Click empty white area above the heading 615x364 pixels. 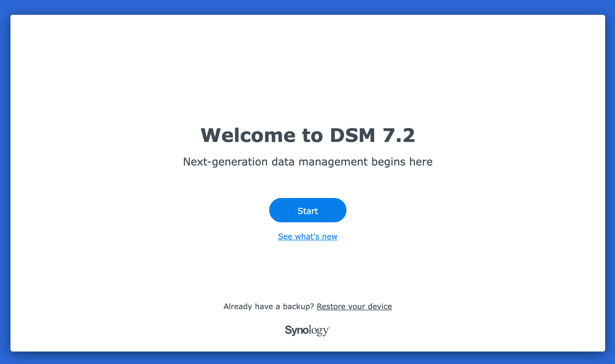point(307,70)
